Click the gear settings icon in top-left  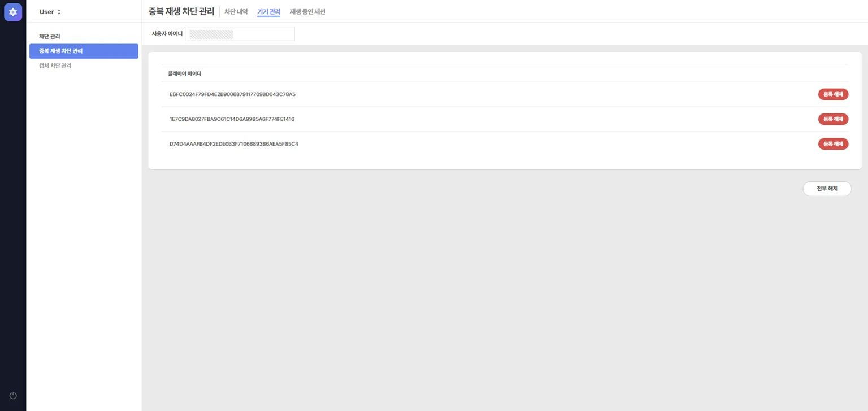[13, 12]
